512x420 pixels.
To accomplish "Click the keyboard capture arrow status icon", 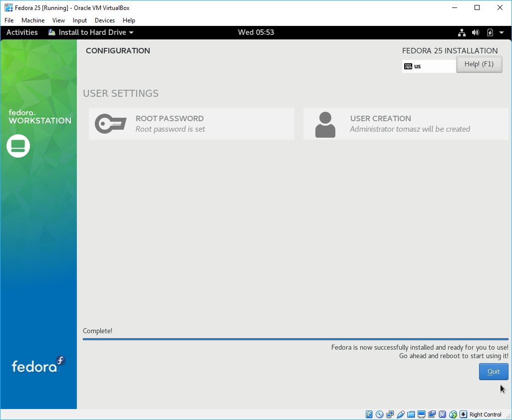I will coord(463,415).
